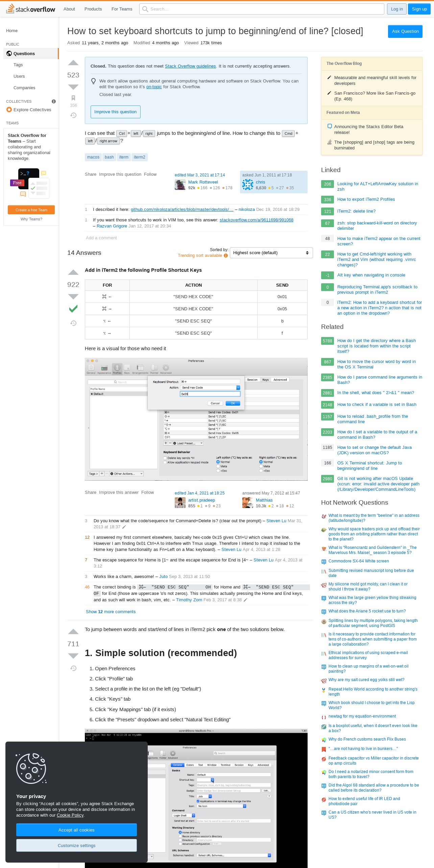Open Announcing the Stacks Editor Beta post
This screenshot has height=868, width=434.
(x=369, y=129)
